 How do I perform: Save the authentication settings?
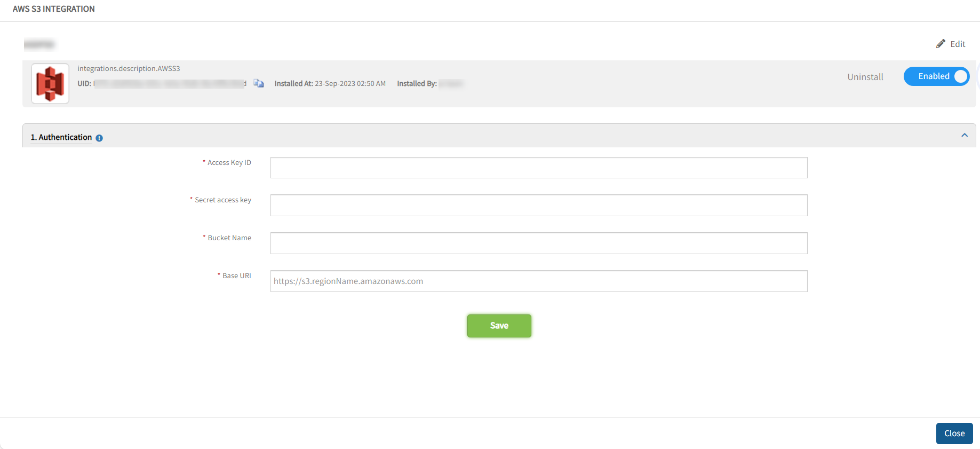click(499, 326)
